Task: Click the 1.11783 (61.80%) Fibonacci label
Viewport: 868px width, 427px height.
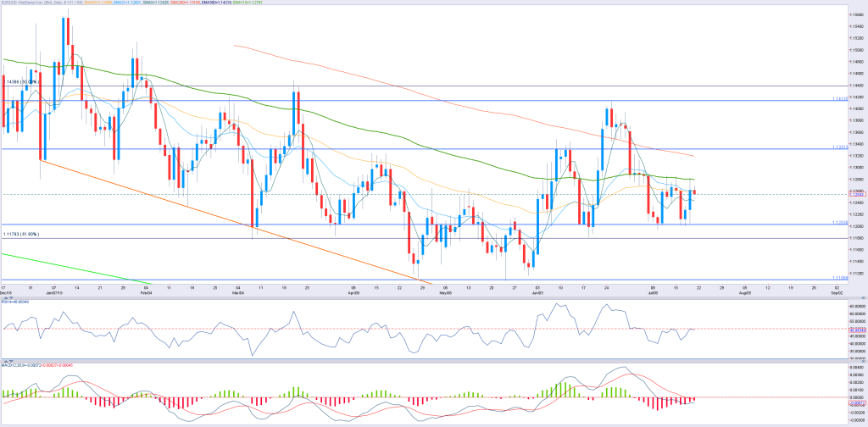Action: coord(21,235)
